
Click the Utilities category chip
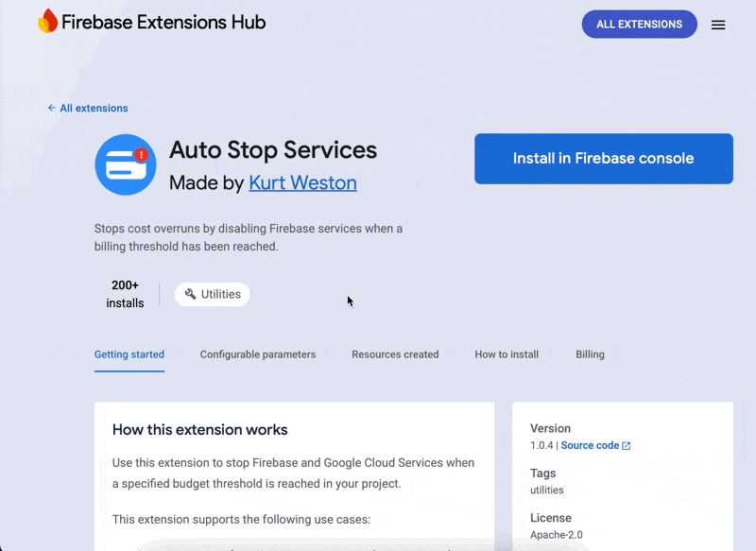(x=212, y=294)
